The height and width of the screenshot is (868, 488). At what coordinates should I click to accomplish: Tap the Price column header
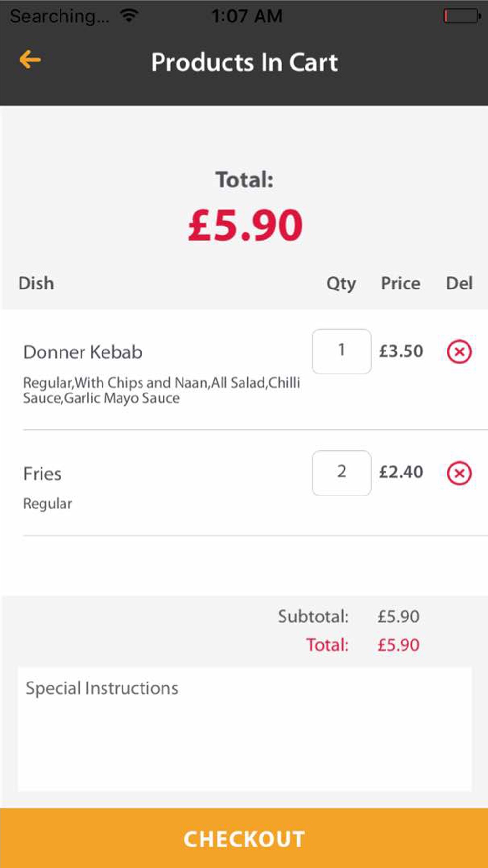click(400, 283)
